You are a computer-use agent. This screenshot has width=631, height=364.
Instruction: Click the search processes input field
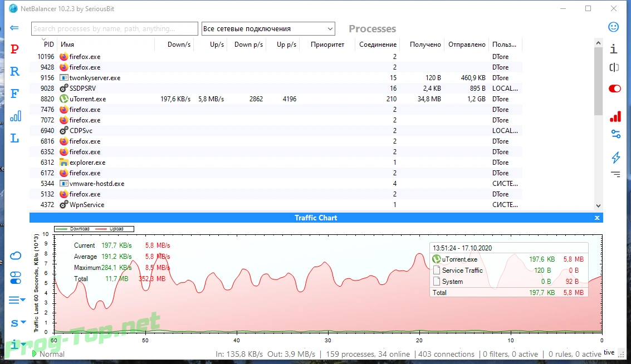[115, 28]
